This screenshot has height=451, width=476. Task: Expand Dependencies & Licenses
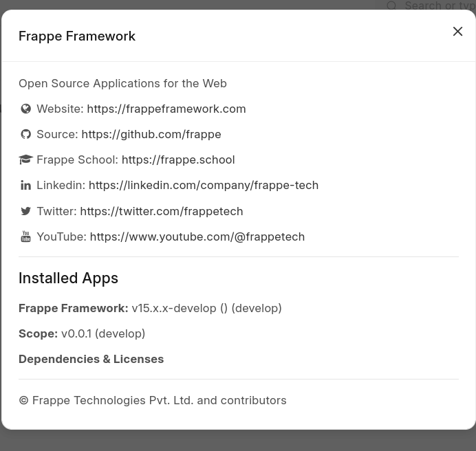[91, 359]
